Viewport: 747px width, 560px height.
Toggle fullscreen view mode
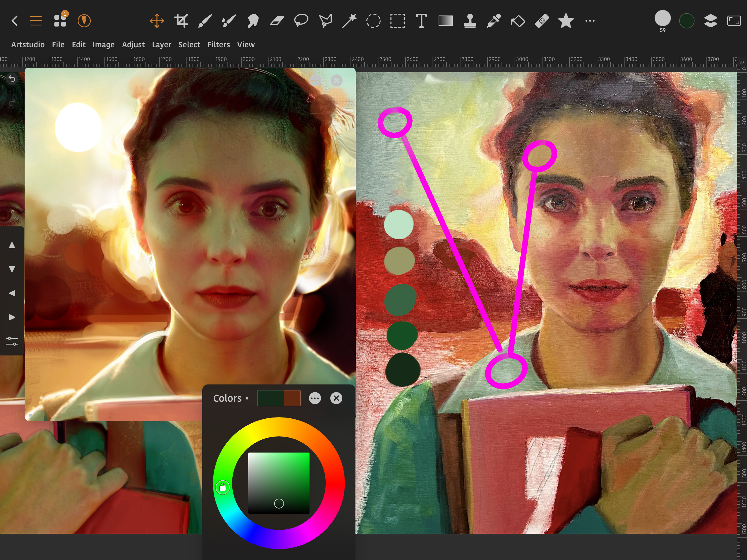pyautogui.click(x=734, y=21)
